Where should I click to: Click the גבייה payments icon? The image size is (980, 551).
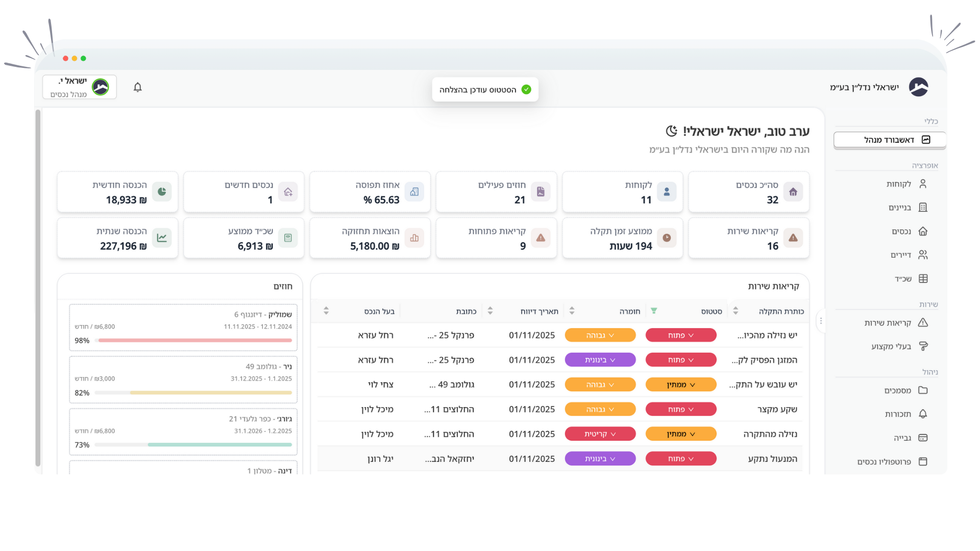tap(923, 438)
